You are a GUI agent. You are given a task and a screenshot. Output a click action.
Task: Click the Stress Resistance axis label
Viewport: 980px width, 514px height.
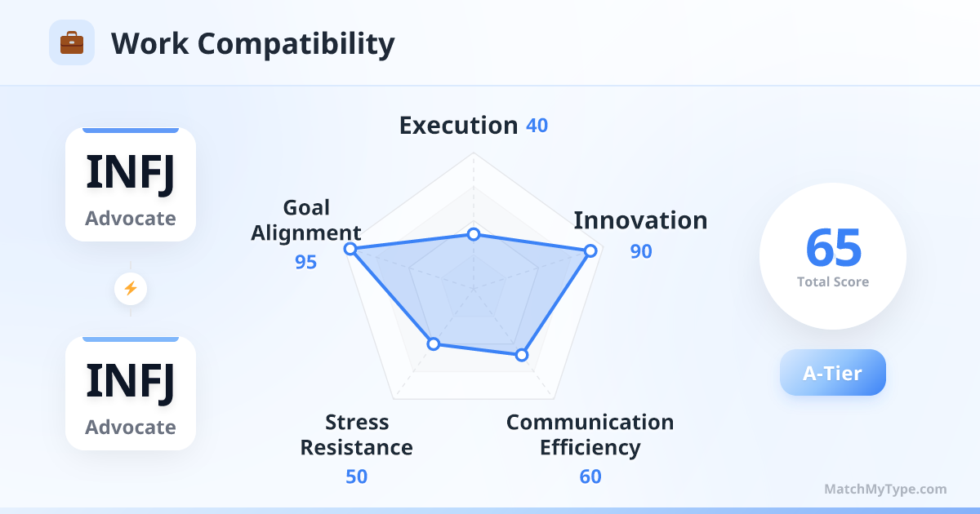(357, 435)
